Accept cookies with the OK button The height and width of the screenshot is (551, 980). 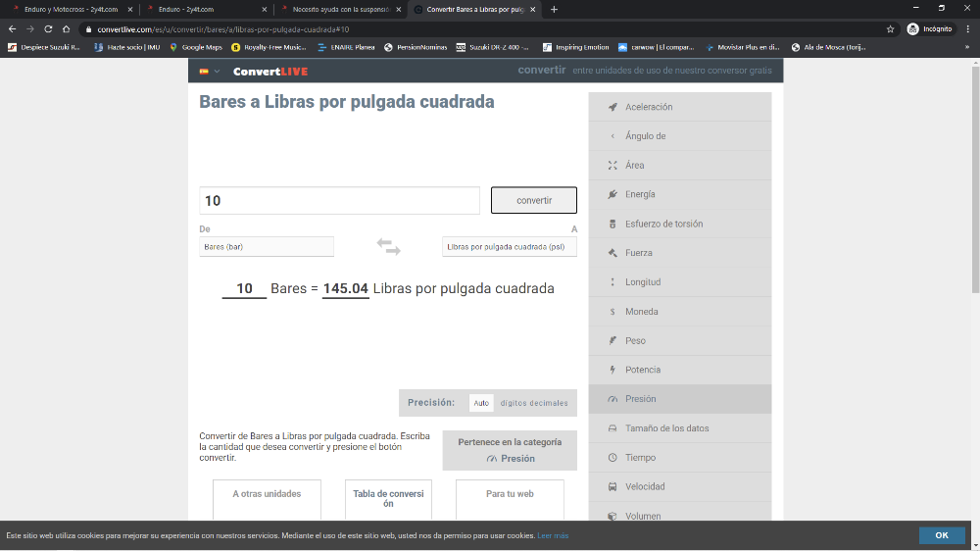point(941,535)
